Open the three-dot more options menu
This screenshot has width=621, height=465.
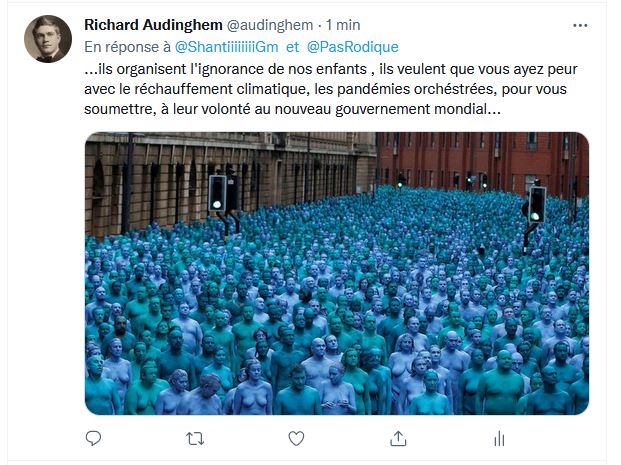(580, 26)
